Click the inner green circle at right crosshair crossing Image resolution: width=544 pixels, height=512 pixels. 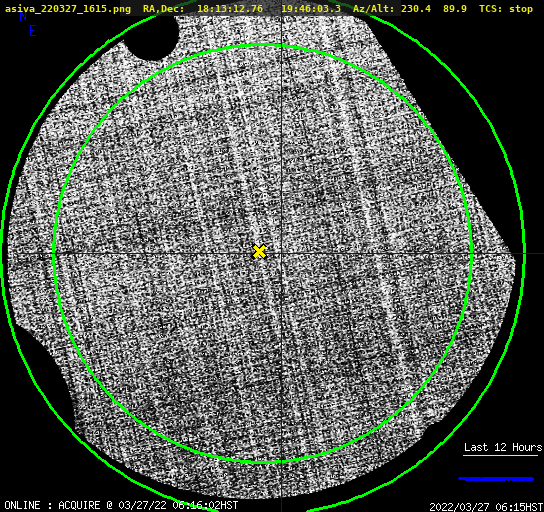coord(472,254)
